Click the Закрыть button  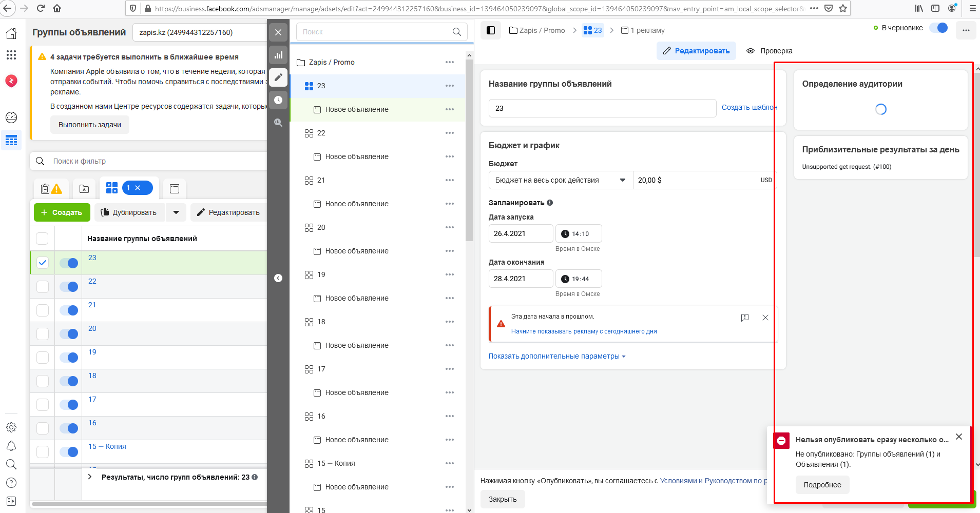click(x=503, y=499)
